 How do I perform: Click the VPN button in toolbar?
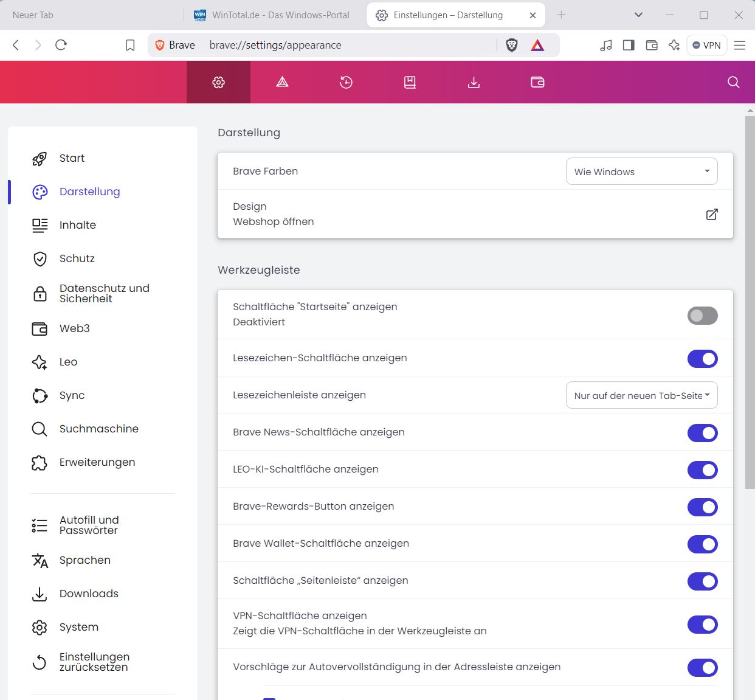pos(706,45)
